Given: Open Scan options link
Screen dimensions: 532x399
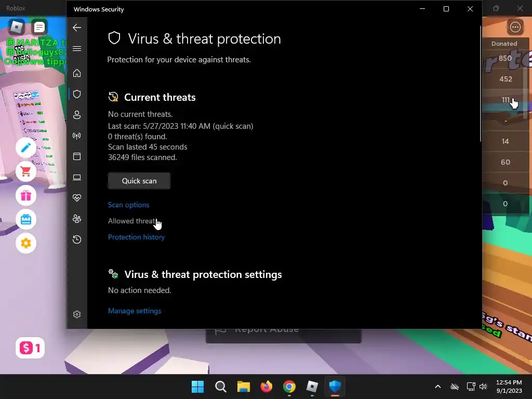Looking at the screenshot, I should [x=129, y=205].
